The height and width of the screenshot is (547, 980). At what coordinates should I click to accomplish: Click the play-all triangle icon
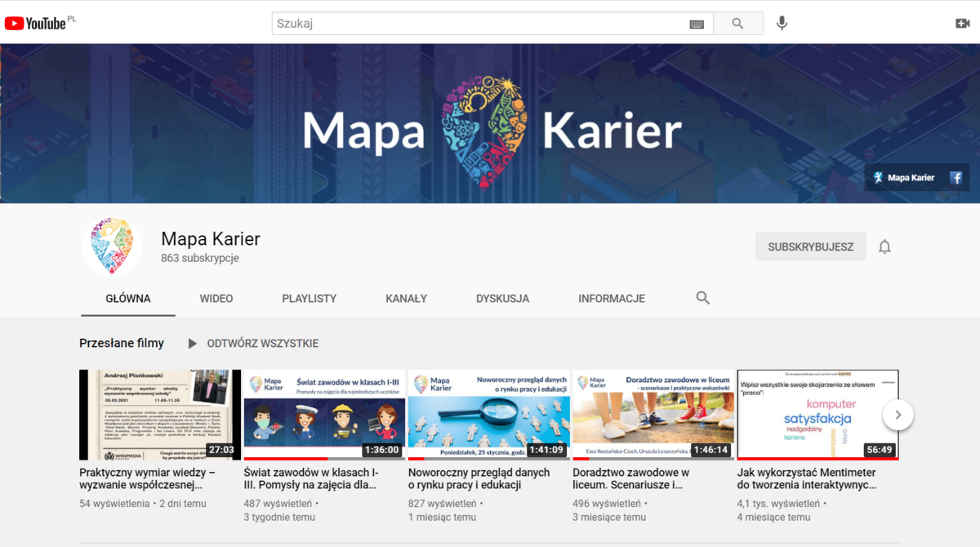pos(193,344)
